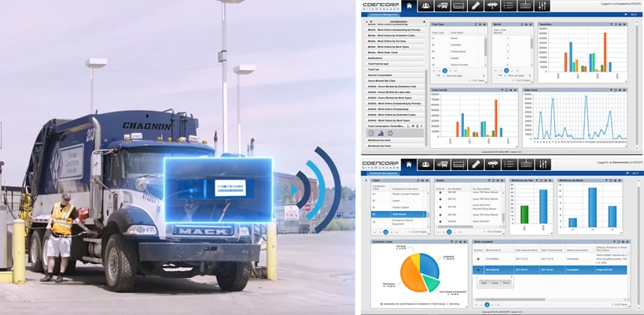Screen dimensions: 644x315
Task: Open the sliders settings icon in upper toolbar
Action: [x=542, y=6]
